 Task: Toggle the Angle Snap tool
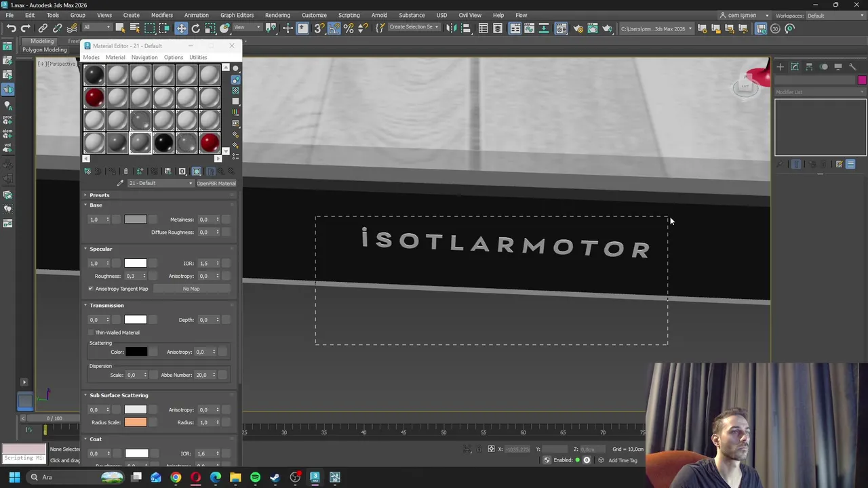[334, 28]
